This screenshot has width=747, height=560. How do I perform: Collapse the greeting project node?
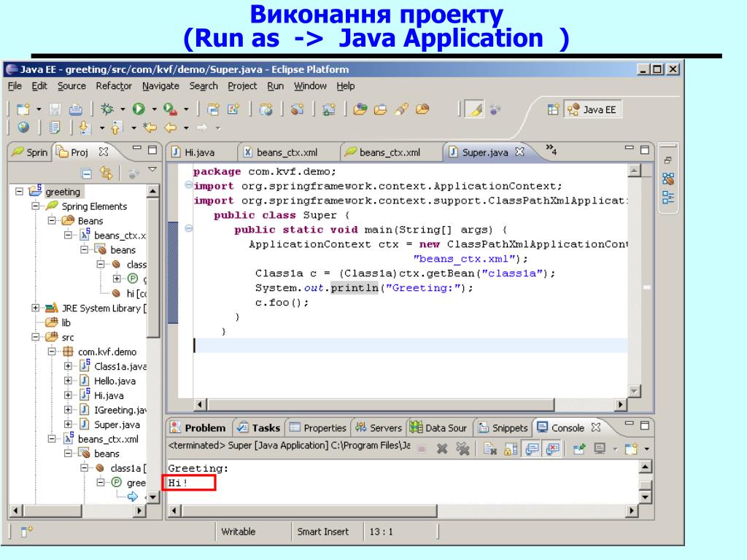tap(19, 192)
